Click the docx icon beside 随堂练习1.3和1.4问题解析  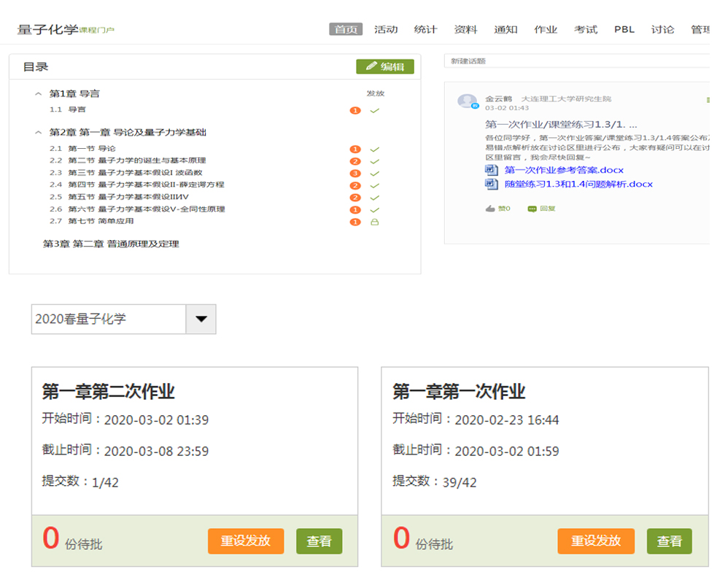point(492,184)
